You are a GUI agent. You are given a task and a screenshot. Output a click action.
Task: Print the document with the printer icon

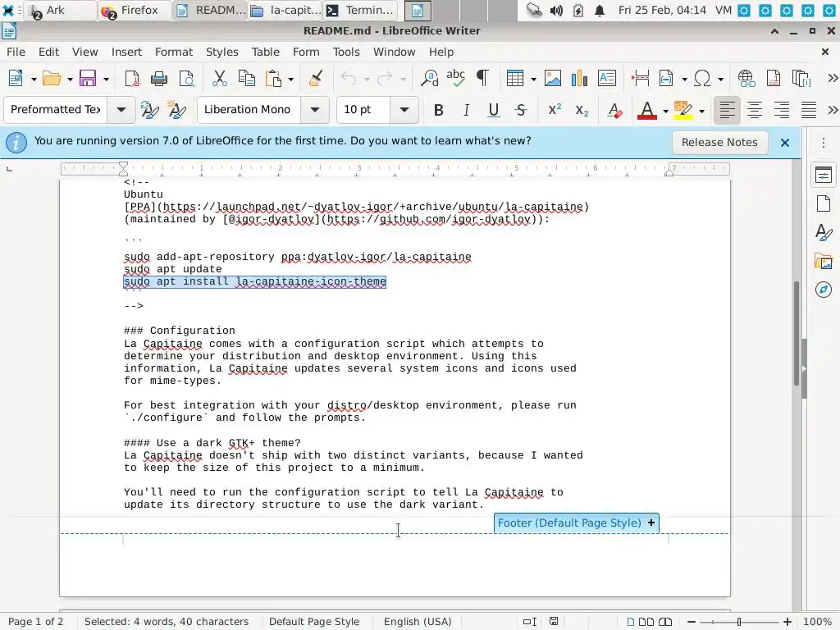click(159, 79)
